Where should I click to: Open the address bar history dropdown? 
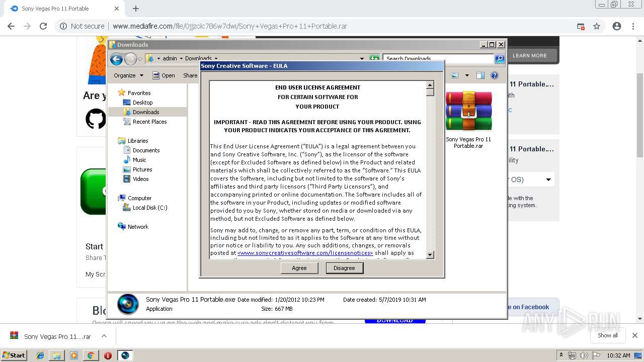362,59
